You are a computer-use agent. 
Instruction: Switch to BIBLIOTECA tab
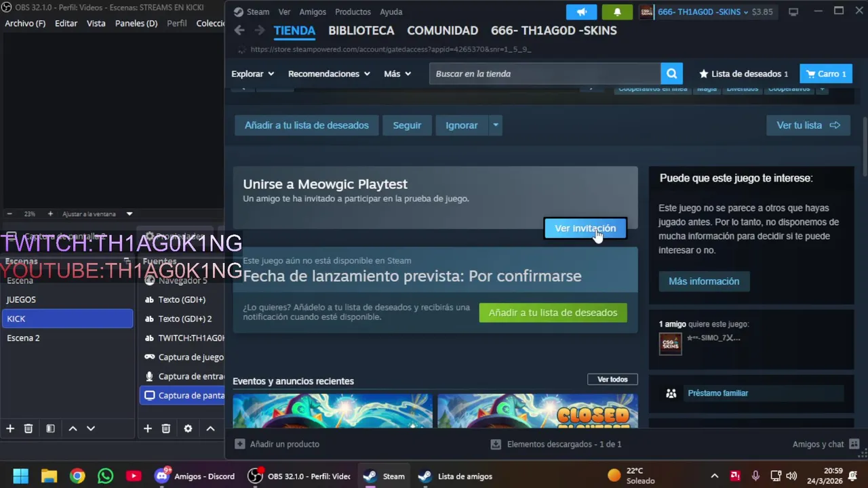(x=361, y=30)
